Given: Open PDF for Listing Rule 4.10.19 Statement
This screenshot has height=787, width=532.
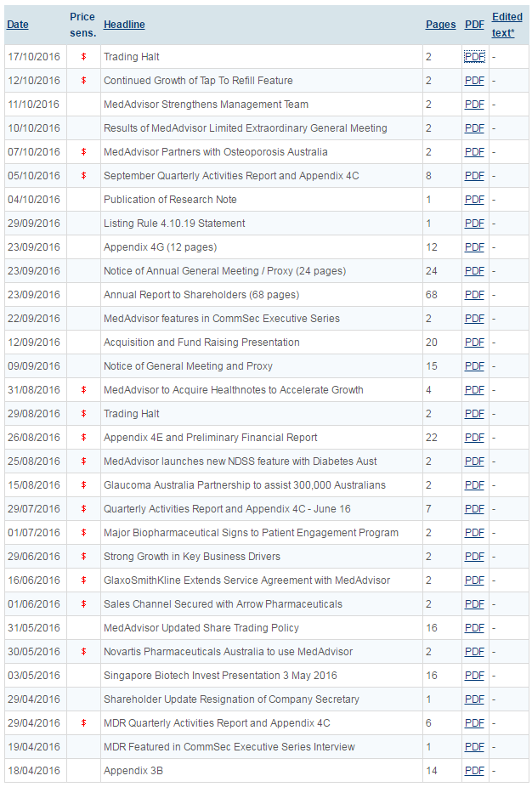Looking at the screenshot, I should tap(474, 224).
